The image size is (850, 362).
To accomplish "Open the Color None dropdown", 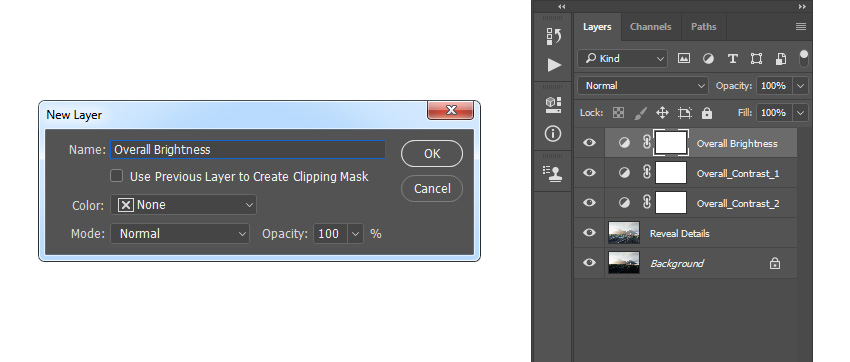I will point(183,205).
